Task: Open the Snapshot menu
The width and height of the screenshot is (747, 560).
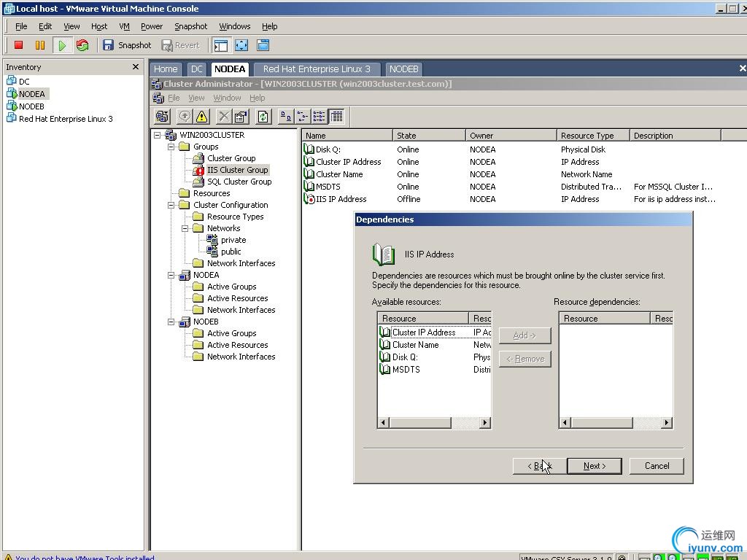Action: tap(190, 26)
